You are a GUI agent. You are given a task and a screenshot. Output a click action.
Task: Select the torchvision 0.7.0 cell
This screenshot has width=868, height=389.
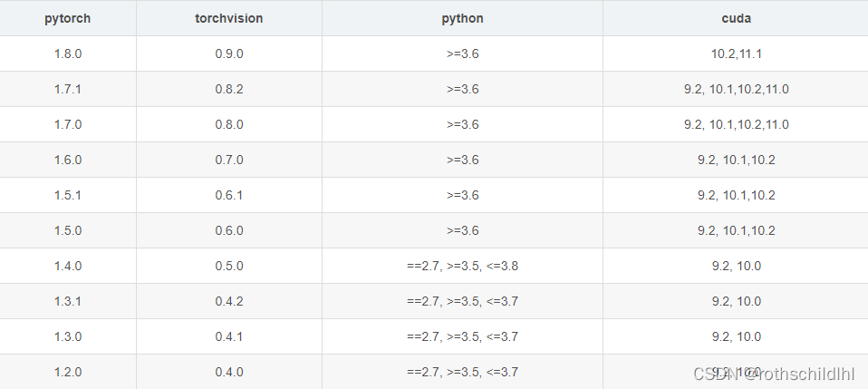(x=229, y=160)
